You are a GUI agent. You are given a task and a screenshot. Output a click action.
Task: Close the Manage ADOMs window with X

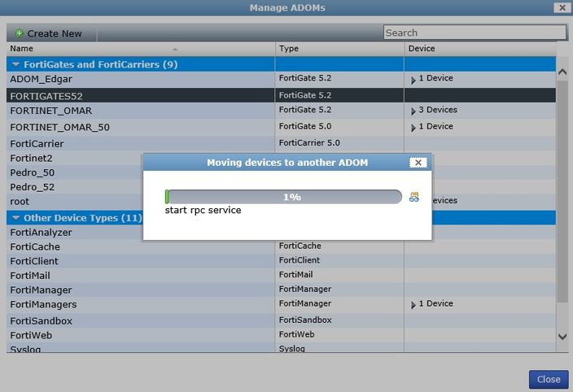click(x=562, y=7)
